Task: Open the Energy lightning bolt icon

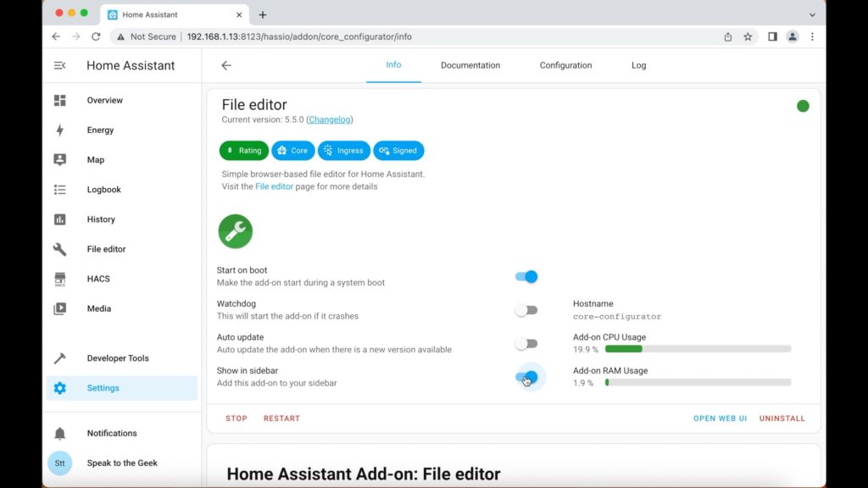Action: [x=60, y=130]
